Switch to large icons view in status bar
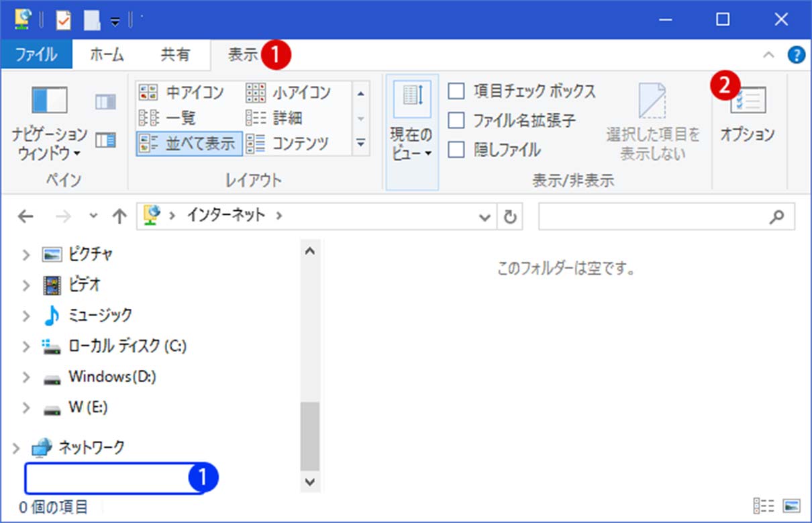812x523 pixels. tap(791, 506)
